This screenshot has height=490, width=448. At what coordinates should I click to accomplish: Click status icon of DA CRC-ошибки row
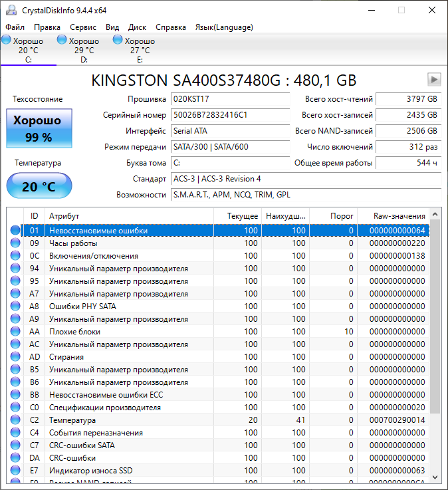15,458
